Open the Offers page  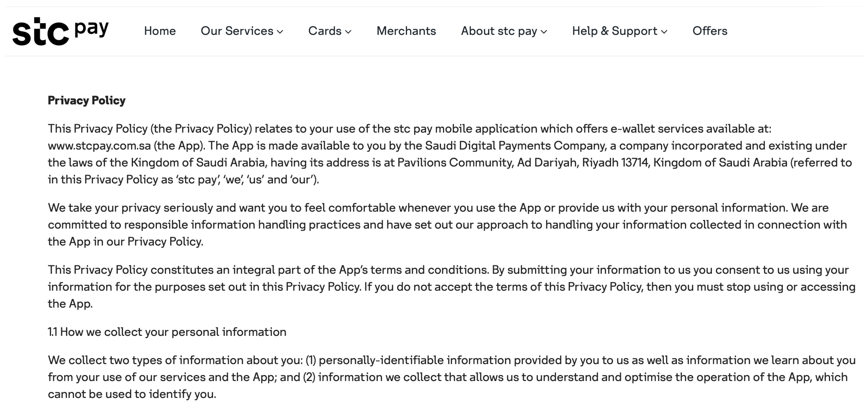click(x=710, y=31)
